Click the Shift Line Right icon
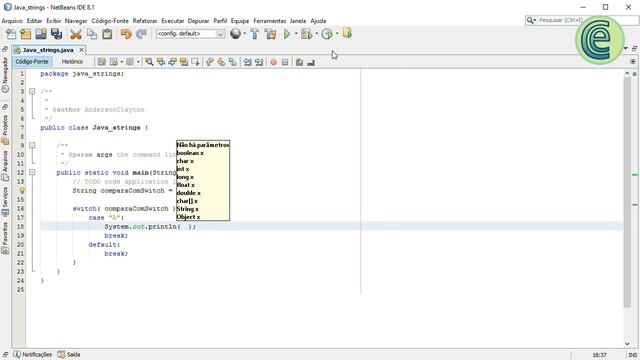 [x=259, y=62]
